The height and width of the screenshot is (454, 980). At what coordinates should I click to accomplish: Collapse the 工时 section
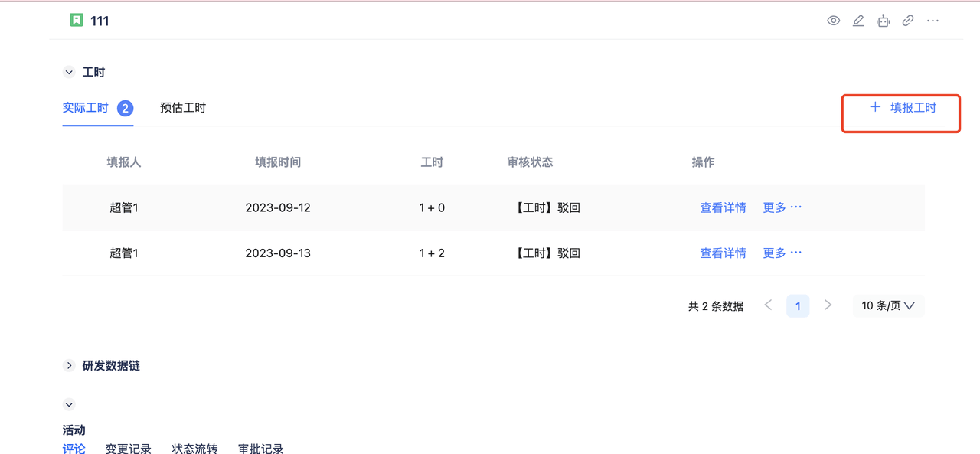point(69,73)
